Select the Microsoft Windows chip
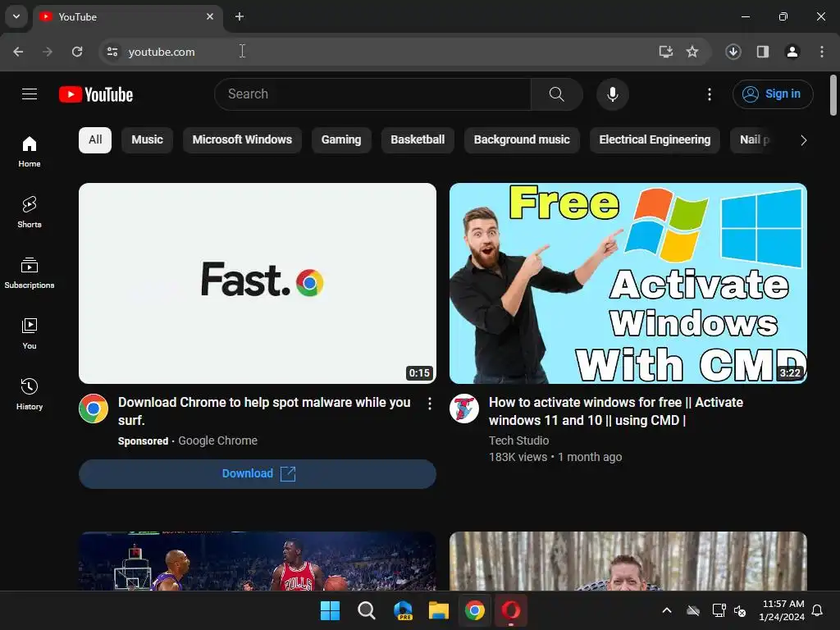 242,139
